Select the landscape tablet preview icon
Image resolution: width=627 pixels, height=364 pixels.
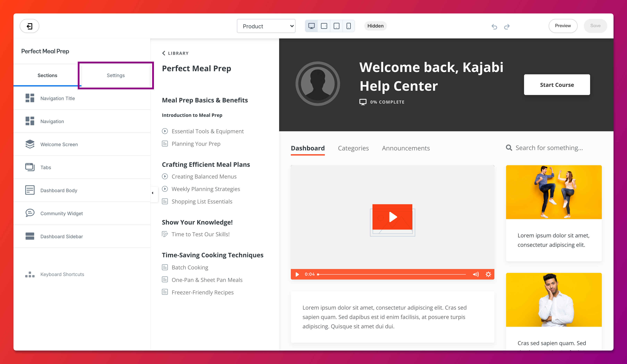click(x=324, y=26)
